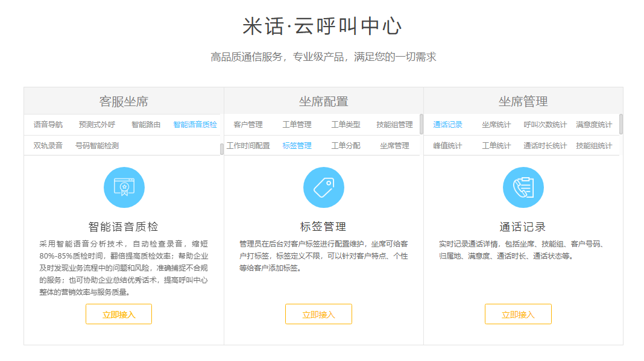Click the 客服坐席 tab list scrollbar
The image size is (644, 361).
(x=222, y=149)
